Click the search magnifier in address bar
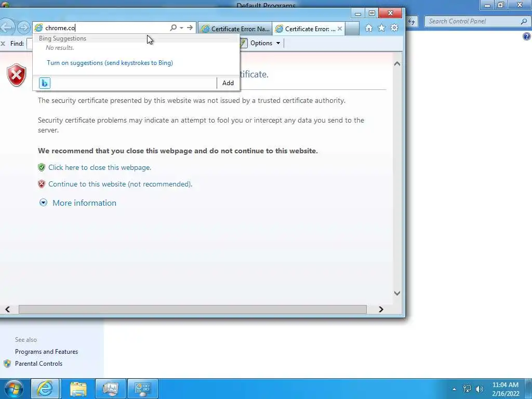Image resolution: width=532 pixels, height=399 pixels. pyautogui.click(x=174, y=28)
